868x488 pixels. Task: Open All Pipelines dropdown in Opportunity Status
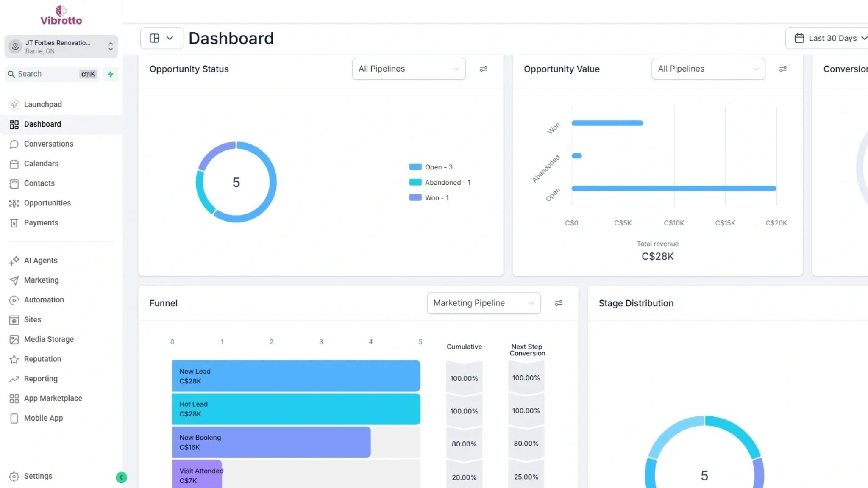(x=408, y=69)
